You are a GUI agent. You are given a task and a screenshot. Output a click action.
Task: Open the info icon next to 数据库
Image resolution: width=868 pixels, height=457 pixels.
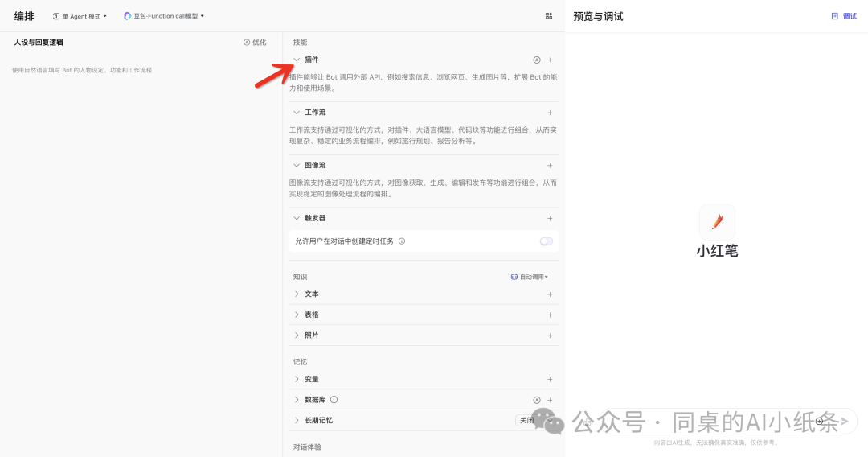tap(334, 399)
